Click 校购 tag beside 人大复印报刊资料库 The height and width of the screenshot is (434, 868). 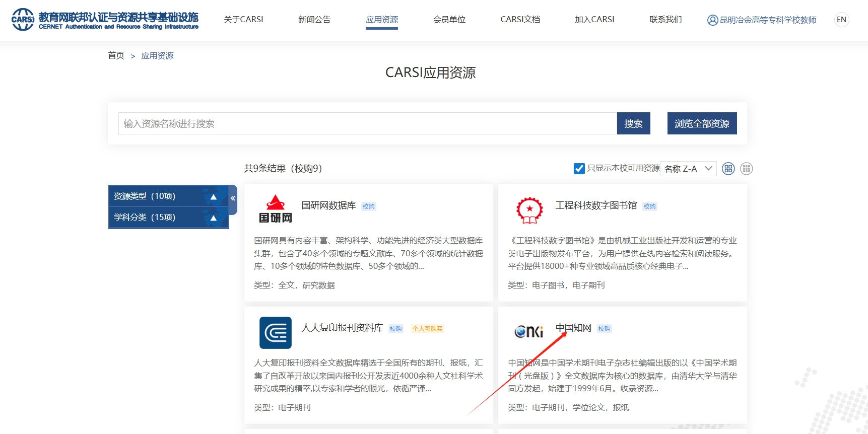[396, 329]
